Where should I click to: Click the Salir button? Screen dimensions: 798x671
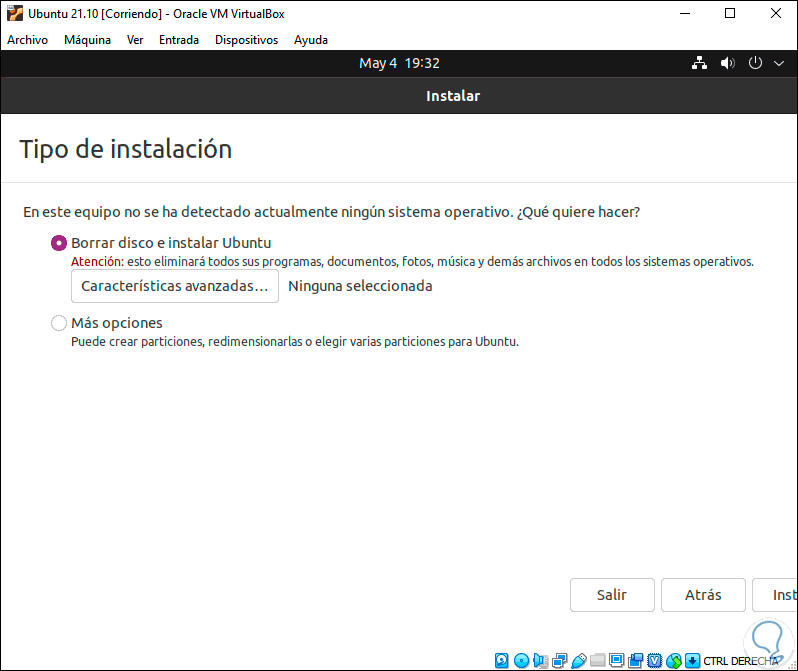tap(612, 595)
